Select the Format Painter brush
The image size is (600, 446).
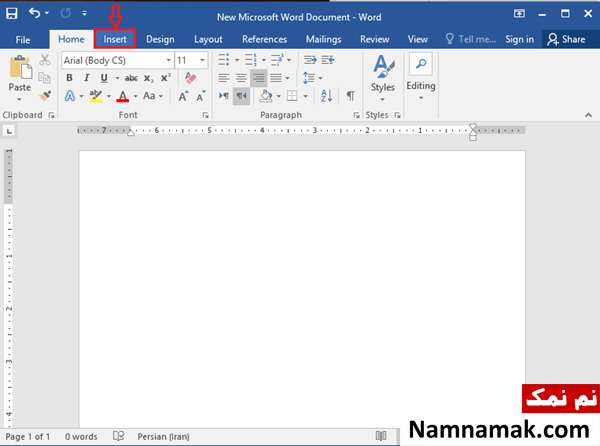click(45, 95)
